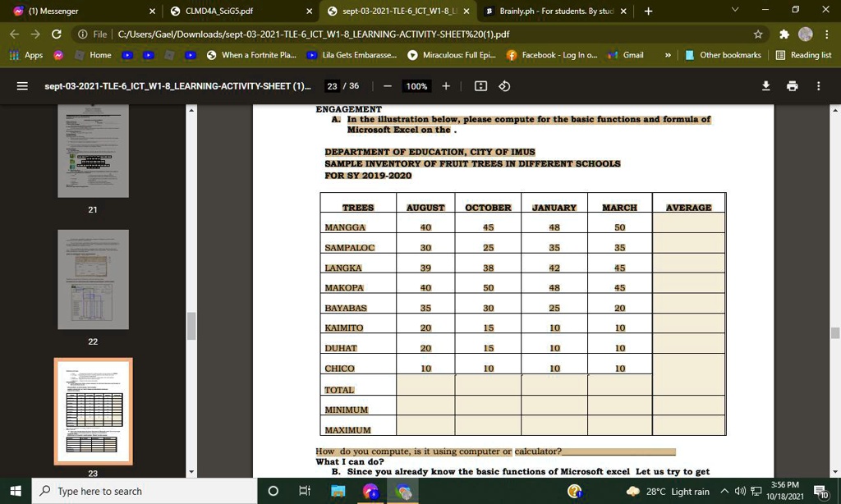Open the Chrome icon on the taskbar
Viewport: 841px width, 504px height.
[403, 491]
